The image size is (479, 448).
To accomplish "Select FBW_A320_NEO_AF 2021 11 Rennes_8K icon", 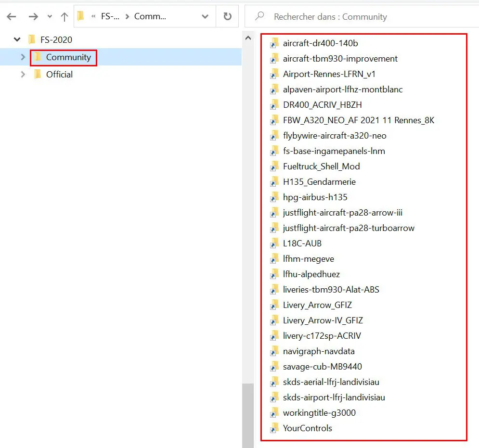I will coord(274,120).
